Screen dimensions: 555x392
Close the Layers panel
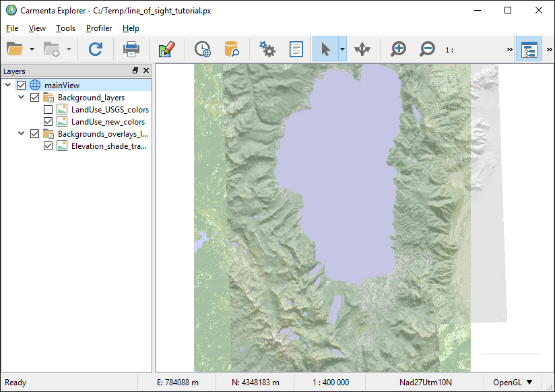145,71
